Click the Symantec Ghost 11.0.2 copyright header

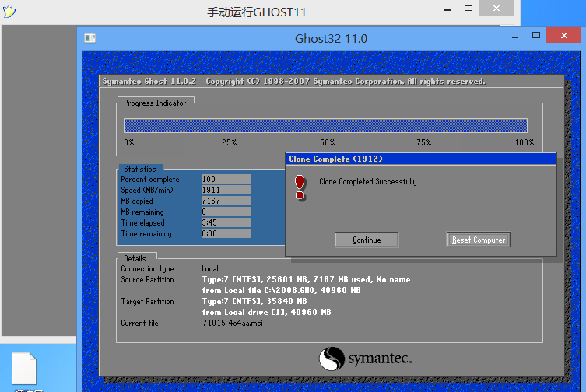293,82
